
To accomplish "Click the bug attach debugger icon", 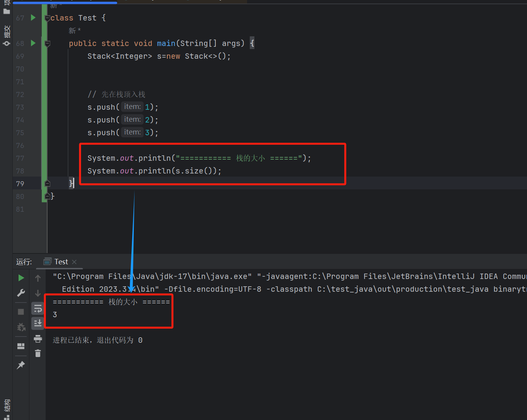I will pyautogui.click(x=21, y=327).
